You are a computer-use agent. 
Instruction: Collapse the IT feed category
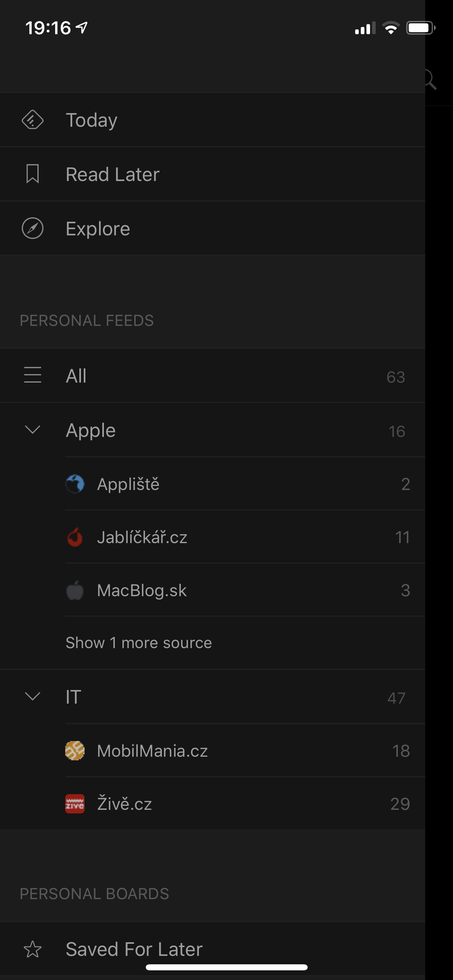(x=32, y=696)
